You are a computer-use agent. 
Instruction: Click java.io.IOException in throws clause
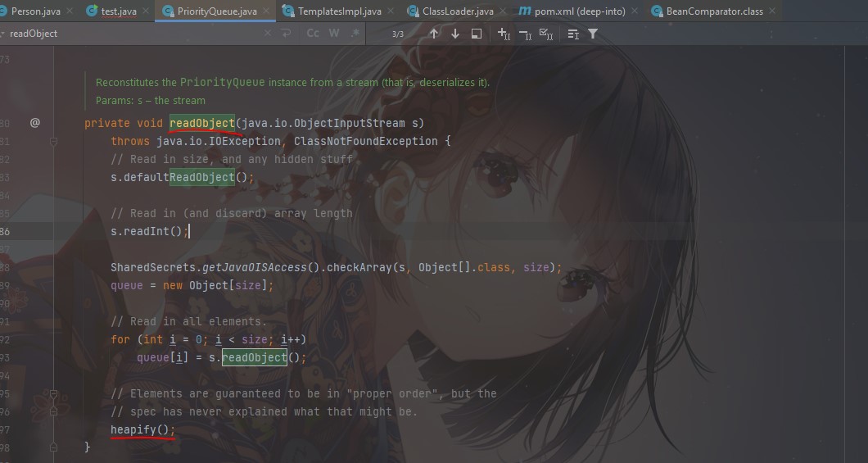click(219, 141)
